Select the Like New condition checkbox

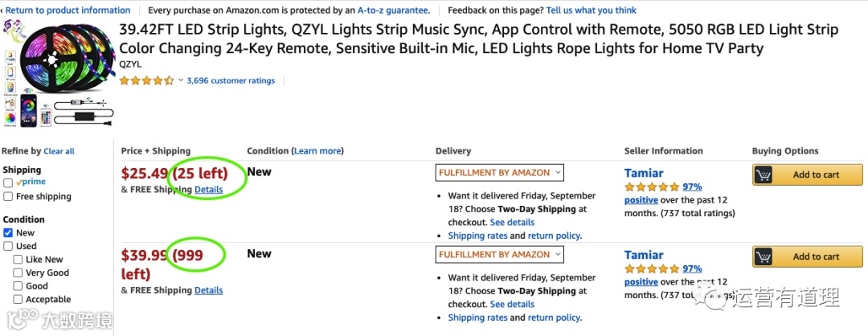point(18,260)
